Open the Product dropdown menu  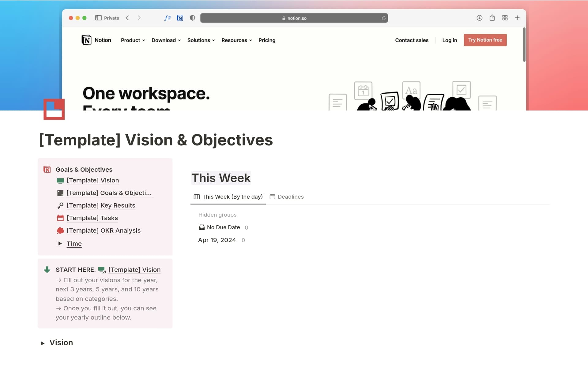tap(133, 40)
